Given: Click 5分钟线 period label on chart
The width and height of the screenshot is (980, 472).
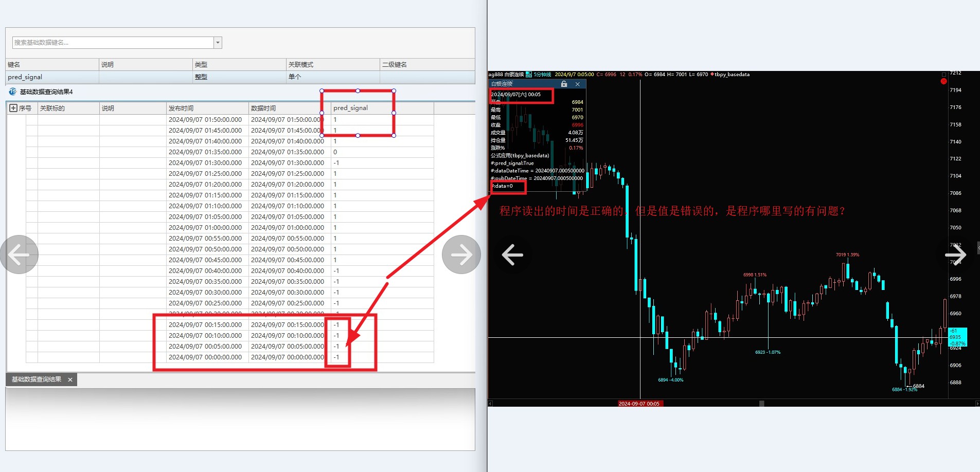Looking at the screenshot, I should tap(542, 75).
